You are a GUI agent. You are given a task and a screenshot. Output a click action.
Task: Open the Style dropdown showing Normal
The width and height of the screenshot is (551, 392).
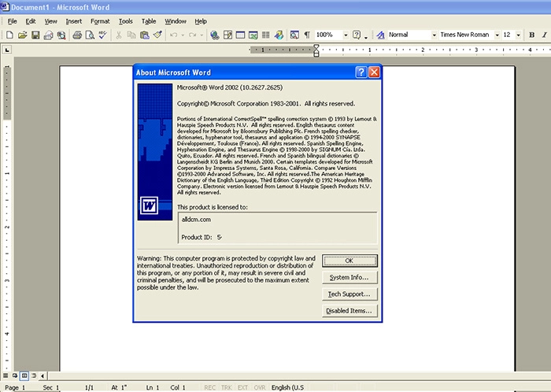coord(433,35)
